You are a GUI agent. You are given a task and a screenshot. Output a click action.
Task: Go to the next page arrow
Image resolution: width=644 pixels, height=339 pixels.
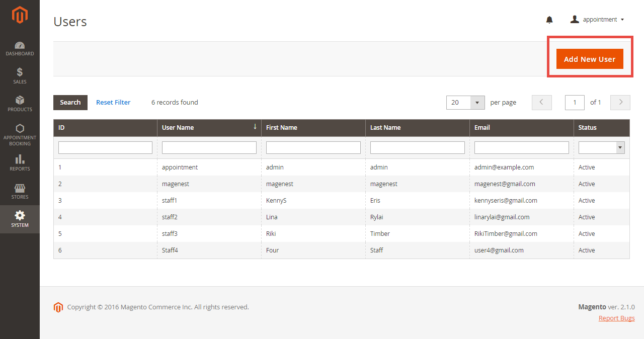pos(620,103)
